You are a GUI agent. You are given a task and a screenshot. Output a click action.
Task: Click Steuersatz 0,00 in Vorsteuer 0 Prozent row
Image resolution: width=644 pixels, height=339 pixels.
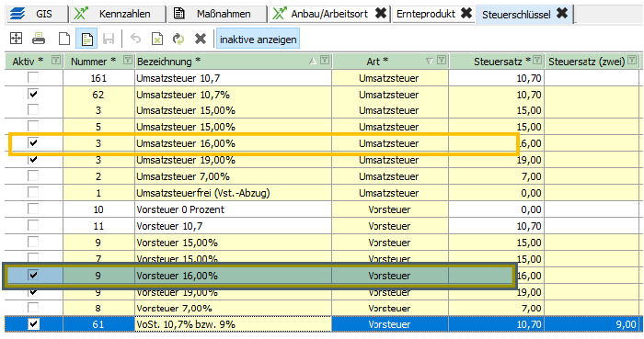(496, 209)
